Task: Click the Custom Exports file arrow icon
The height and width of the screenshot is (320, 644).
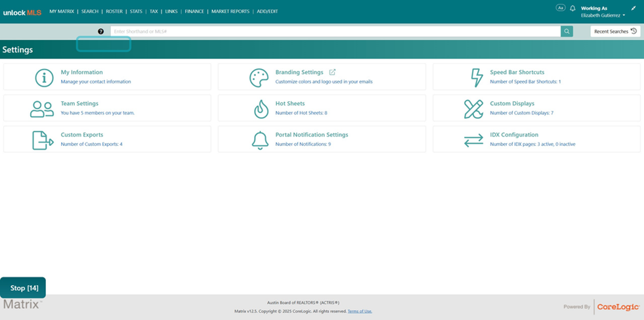Action: click(43, 141)
